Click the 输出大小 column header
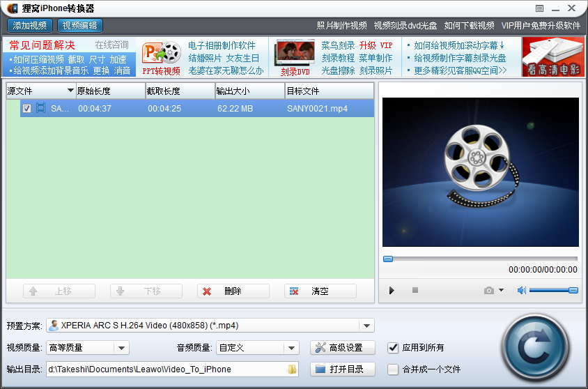The width and height of the screenshot is (588, 389). (x=249, y=91)
